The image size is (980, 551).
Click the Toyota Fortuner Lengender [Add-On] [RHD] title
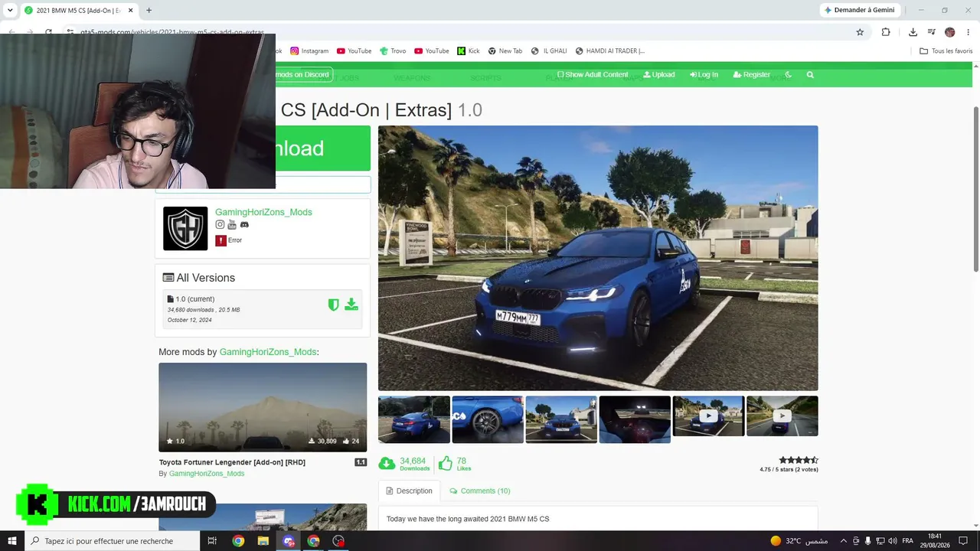click(232, 462)
